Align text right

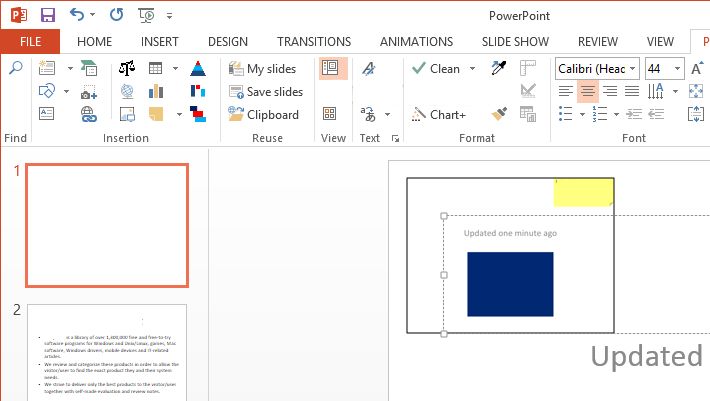point(610,91)
